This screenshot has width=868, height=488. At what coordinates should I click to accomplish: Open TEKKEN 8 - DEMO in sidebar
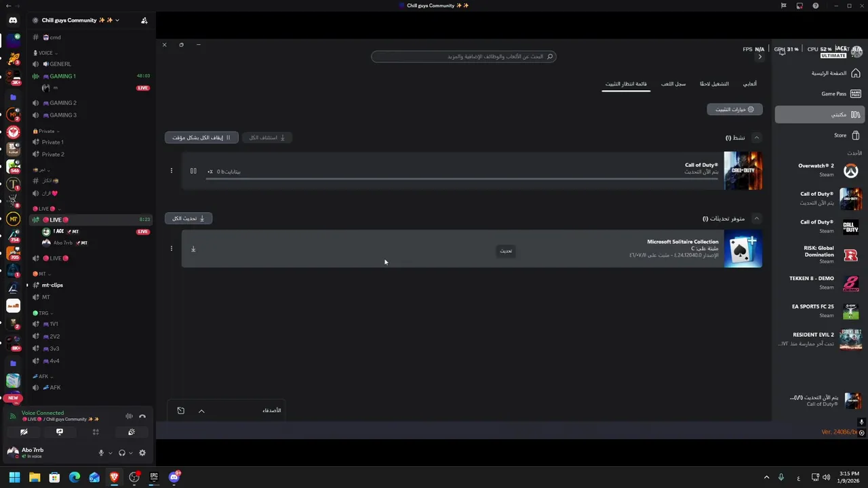coord(818,283)
